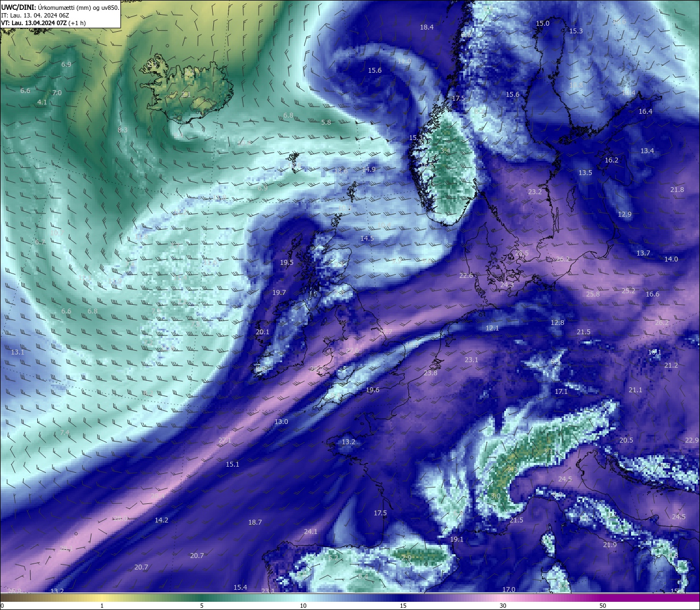Click the 12.1 value label

[492, 328]
